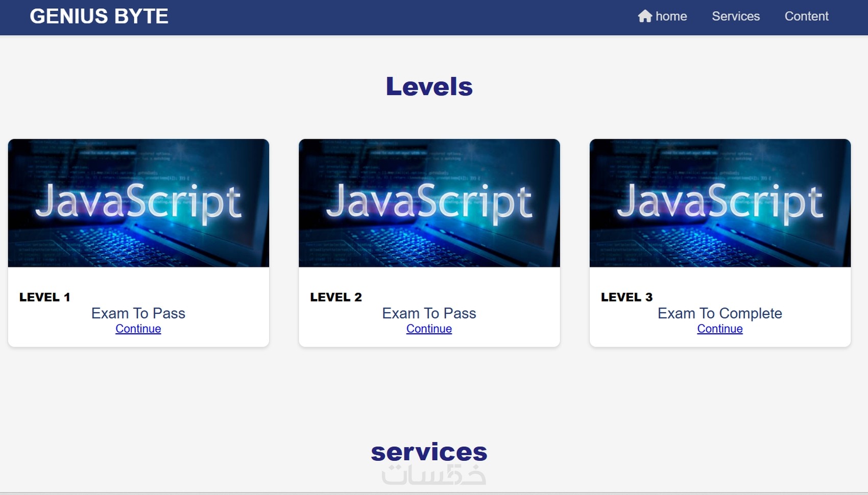The width and height of the screenshot is (868, 495).
Task: Click Continue link under Level 2
Action: [429, 329]
